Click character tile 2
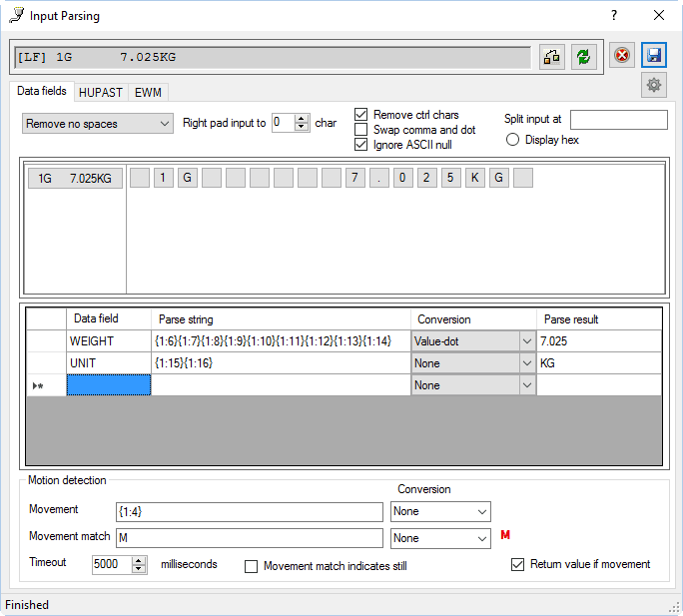 [427, 178]
